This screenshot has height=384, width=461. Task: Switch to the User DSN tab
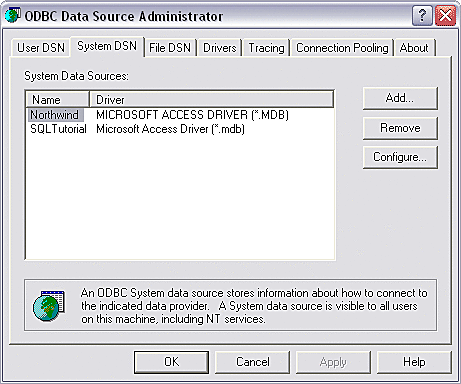pyautogui.click(x=41, y=48)
